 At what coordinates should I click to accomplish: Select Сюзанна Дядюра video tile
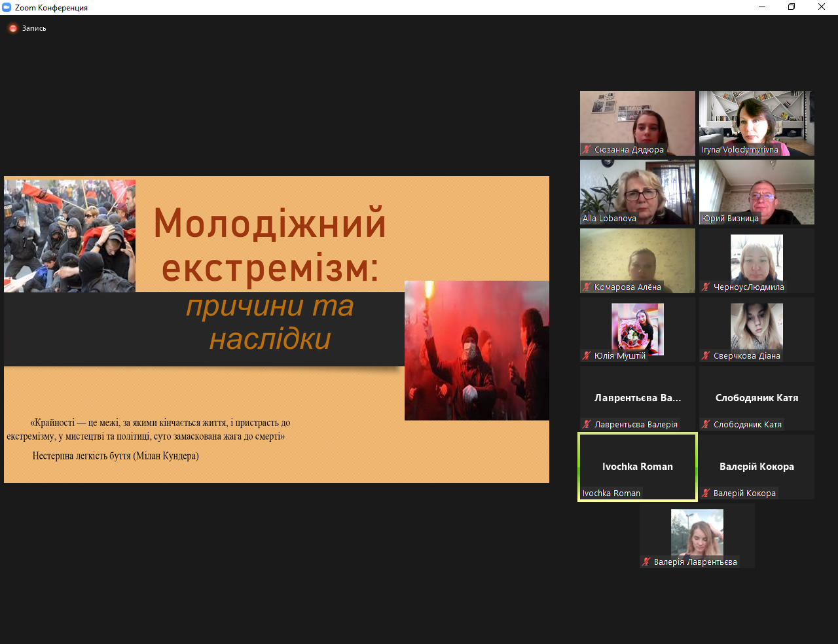[x=638, y=123]
